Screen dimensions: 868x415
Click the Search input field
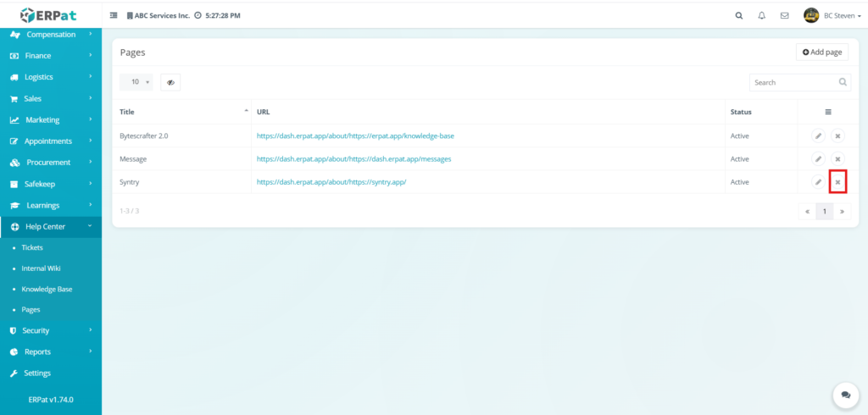click(793, 82)
